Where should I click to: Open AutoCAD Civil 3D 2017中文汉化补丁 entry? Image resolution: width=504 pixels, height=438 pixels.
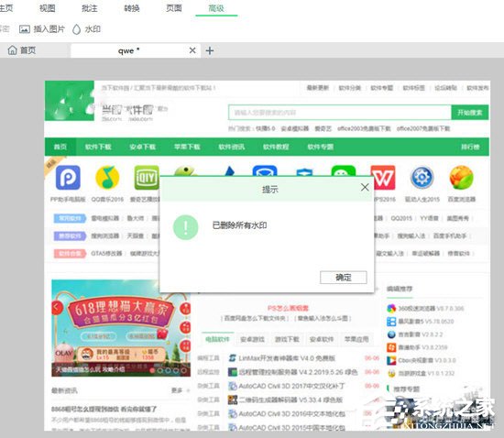[291, 386]
